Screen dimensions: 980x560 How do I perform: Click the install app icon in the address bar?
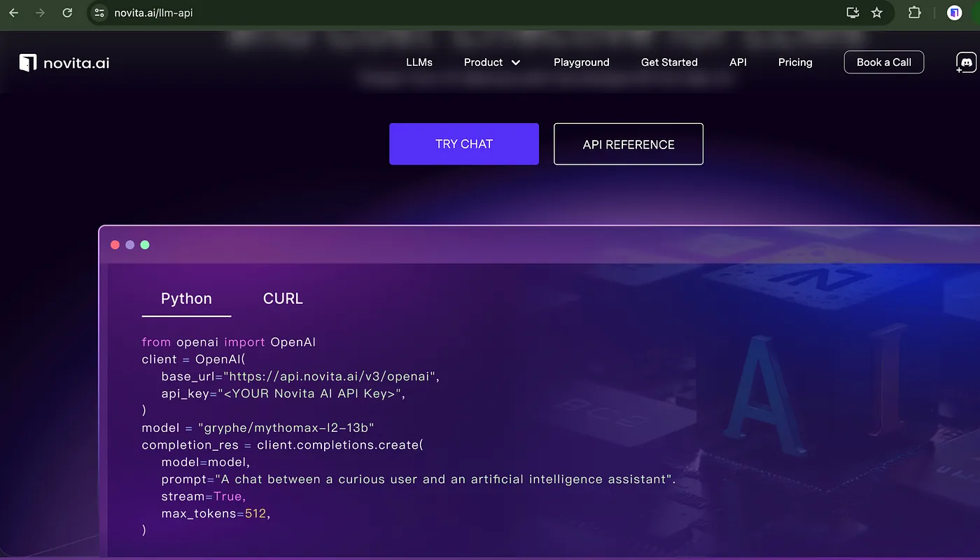[853, 13]
